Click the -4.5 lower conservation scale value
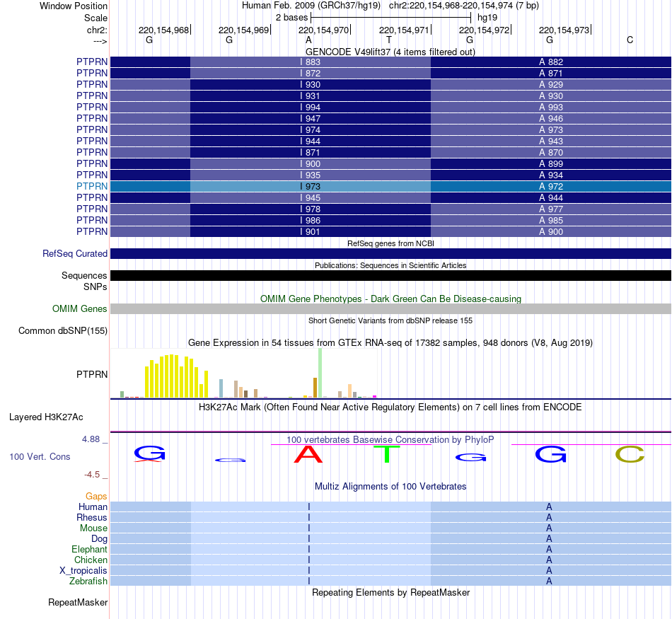 click(x=92, y=475)
